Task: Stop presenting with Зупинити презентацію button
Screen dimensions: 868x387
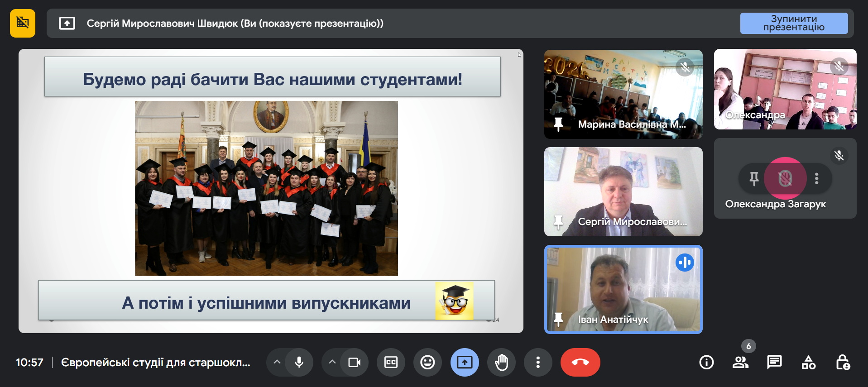Action: (794, 23)
